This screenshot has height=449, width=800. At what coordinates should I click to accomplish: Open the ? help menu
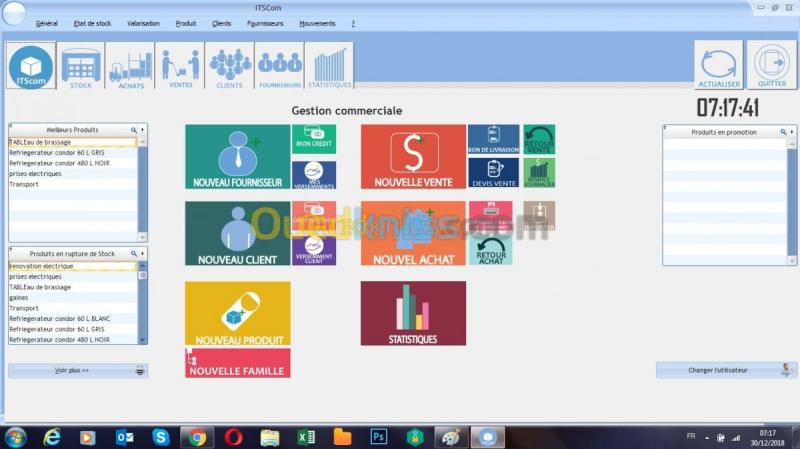pyautogui.click(x=353, y=23)
